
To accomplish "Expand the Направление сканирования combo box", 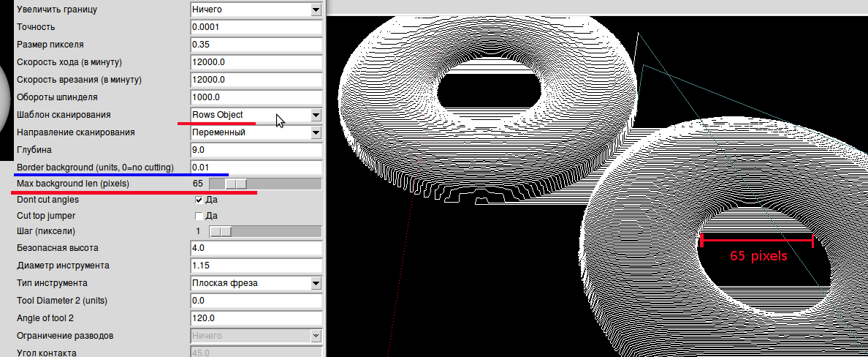I will click(256, 132).
